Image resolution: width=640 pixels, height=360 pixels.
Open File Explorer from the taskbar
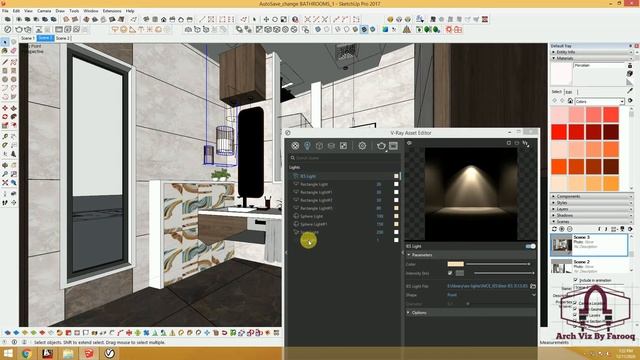pos(68,353)
